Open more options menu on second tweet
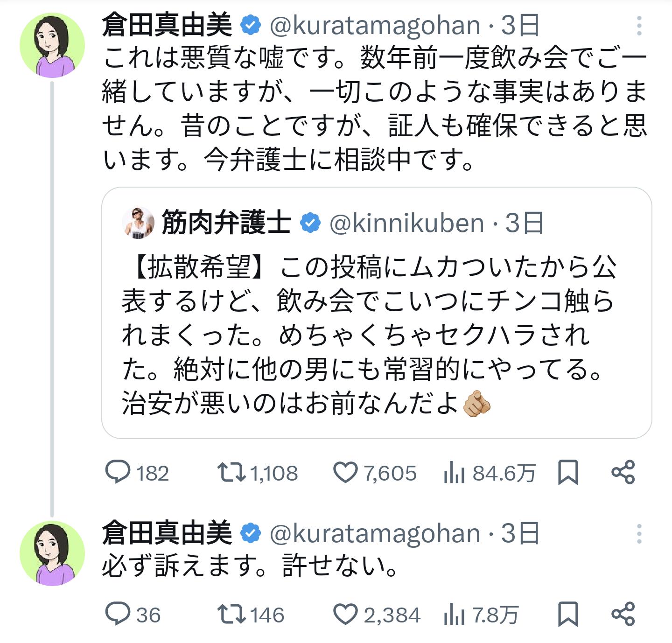Viewport: 672px width, 643px height. tap(639, 534)
